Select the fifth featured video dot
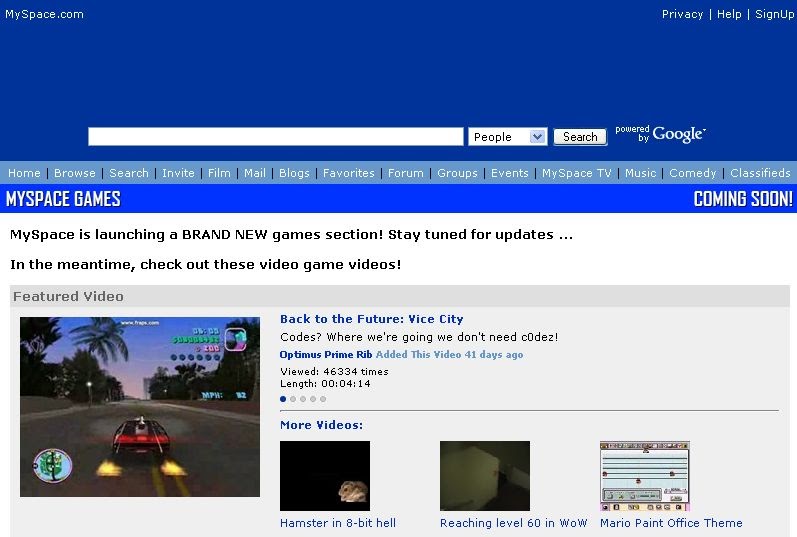 323,399
